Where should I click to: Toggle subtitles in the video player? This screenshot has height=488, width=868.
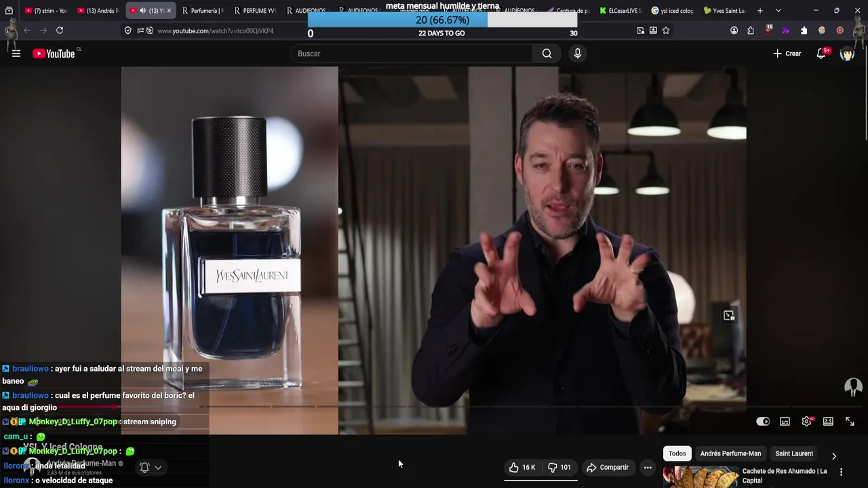785,422
